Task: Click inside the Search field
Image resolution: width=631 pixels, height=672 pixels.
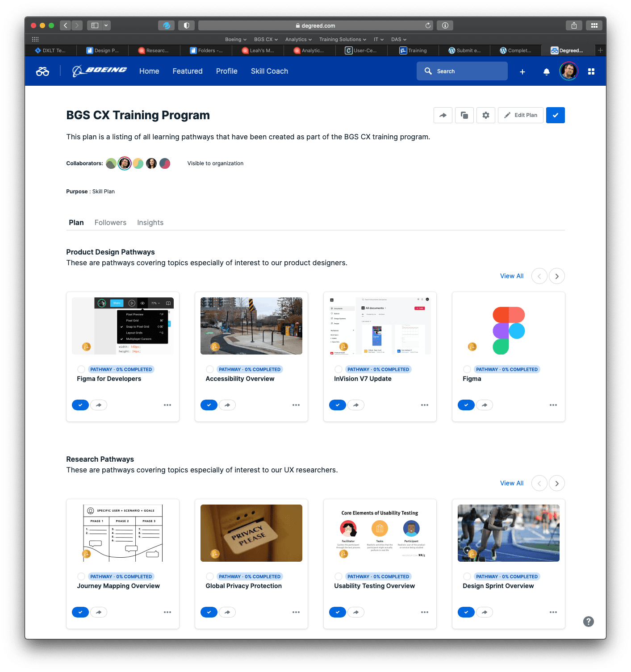Action: pyautogui.click(x=462, y=71)
